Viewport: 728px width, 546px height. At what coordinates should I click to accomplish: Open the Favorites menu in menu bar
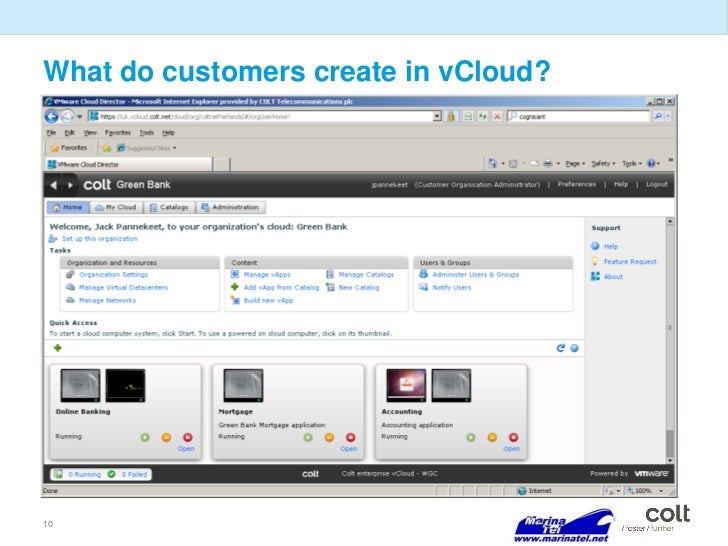118,133
